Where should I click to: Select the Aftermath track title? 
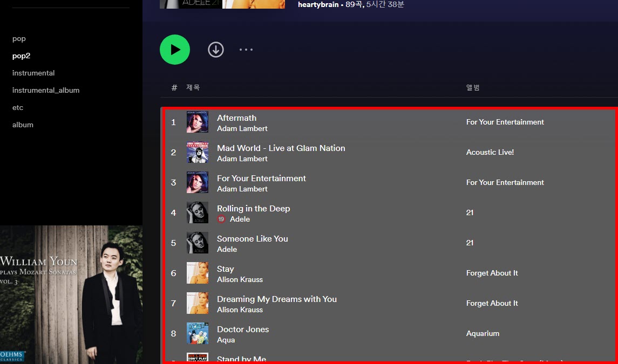pos(236,118)
